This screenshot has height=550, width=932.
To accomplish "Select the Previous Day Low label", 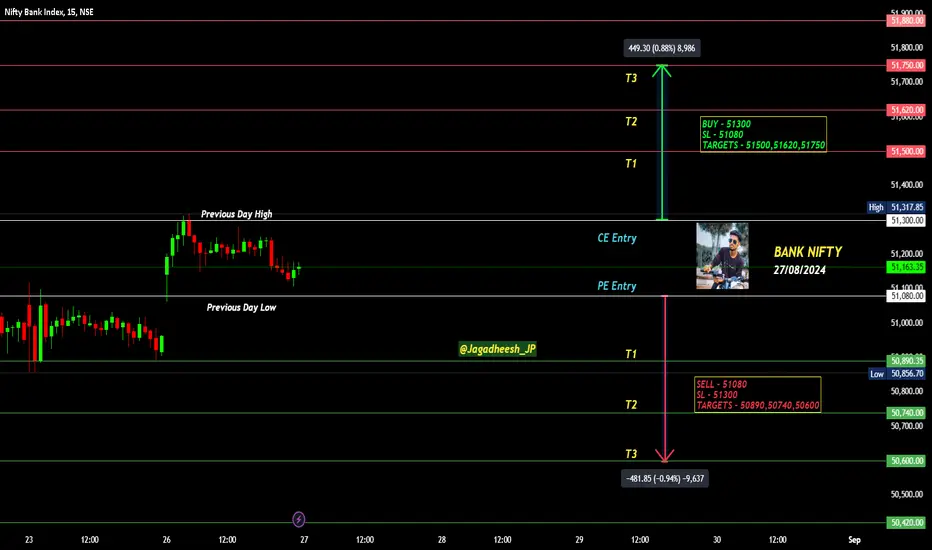I will (241, 307).
